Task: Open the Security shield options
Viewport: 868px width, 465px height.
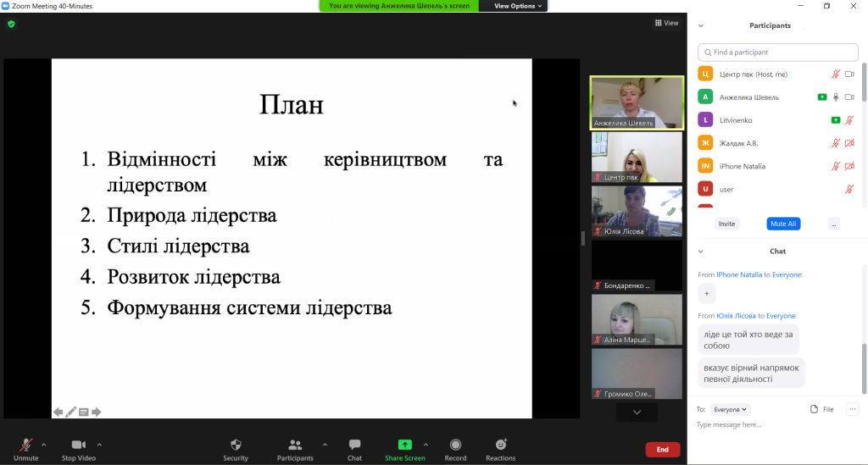Action: click(236, 446)
